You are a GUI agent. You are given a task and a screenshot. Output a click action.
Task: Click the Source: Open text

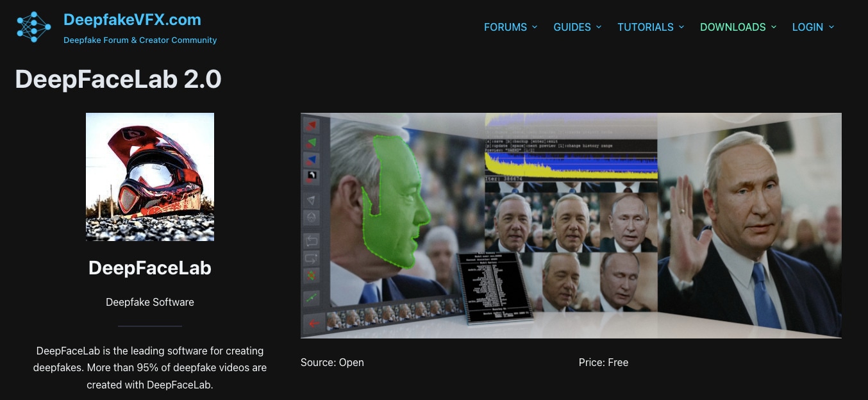332,362
